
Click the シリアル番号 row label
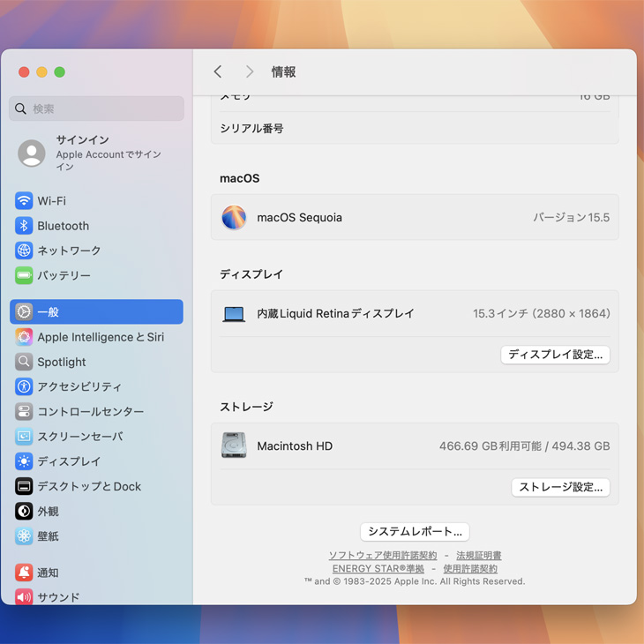click(x=251, y=129)
